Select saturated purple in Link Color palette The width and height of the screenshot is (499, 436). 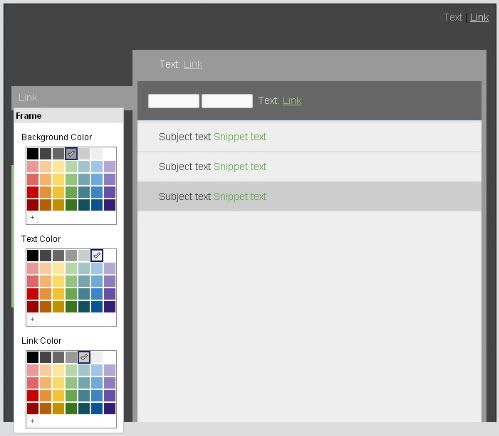[x=110, y=396]
